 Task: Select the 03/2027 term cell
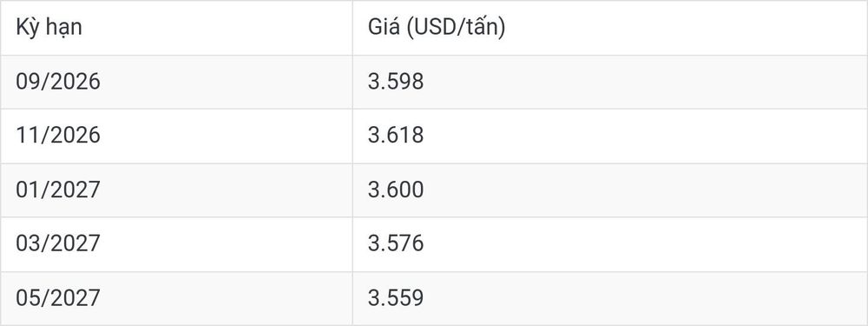pyautogui.click(x=176, y=244)
